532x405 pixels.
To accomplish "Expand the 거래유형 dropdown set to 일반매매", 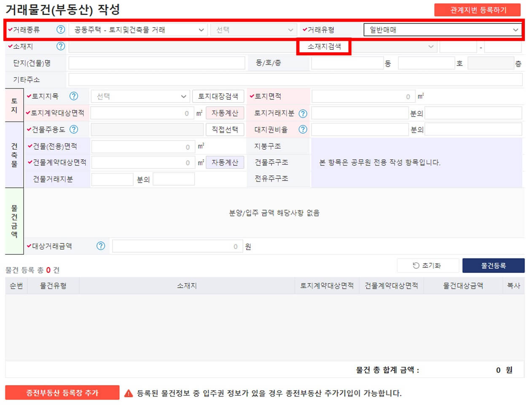I will (x=443, y=30).
